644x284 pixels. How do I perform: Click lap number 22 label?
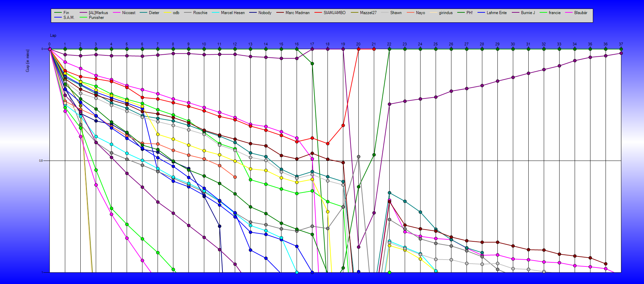pyautogui.click(x=389, y=44)
